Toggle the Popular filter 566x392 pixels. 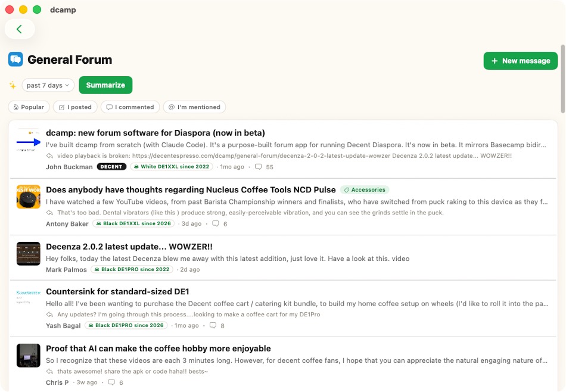pos(29,107)
